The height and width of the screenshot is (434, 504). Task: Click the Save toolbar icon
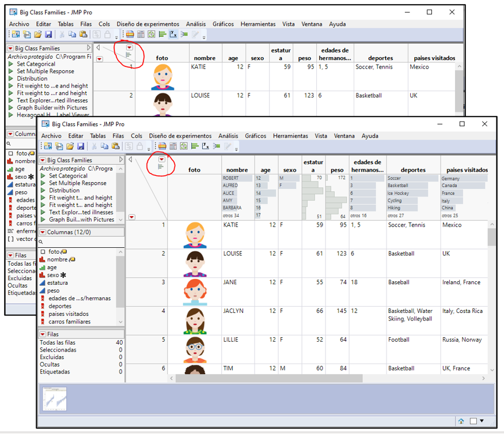[81, 146]
